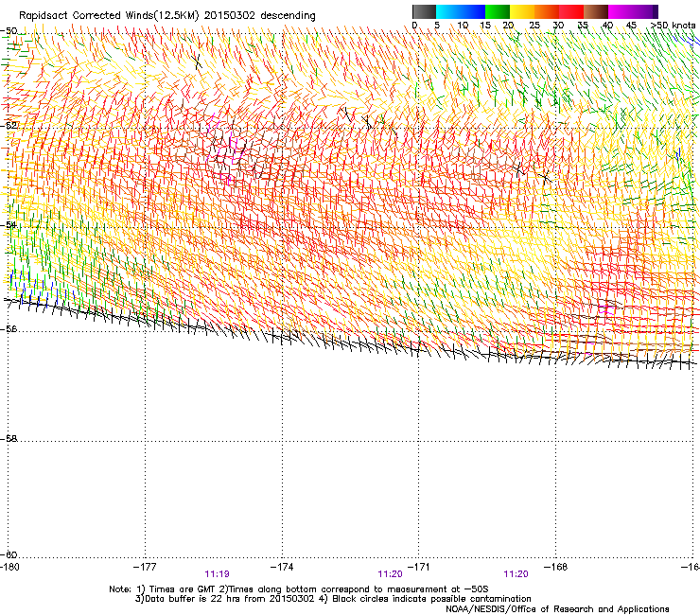Click the '-56' latitude label
This screenshot has height=615, width=700.
9,329
